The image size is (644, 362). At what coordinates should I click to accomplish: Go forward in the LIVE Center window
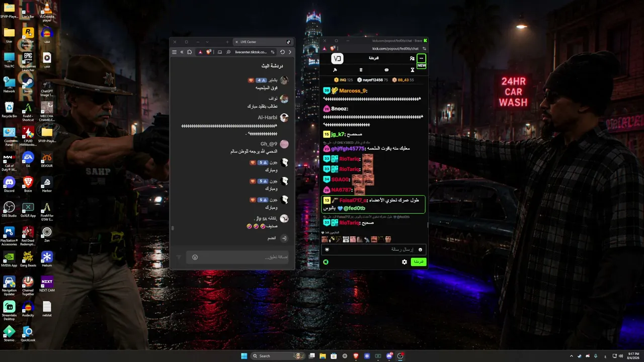(290, 52)
